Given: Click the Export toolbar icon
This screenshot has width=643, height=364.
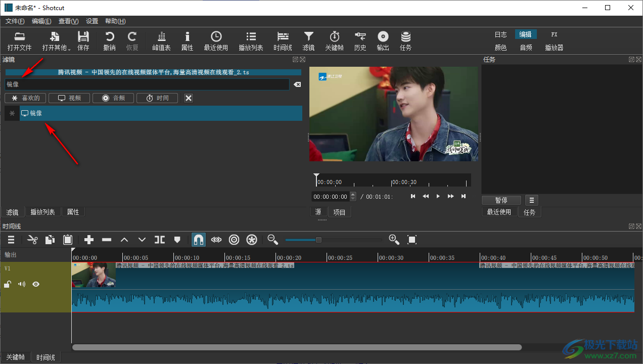Looking at the screenshot, I should point(383,41).
